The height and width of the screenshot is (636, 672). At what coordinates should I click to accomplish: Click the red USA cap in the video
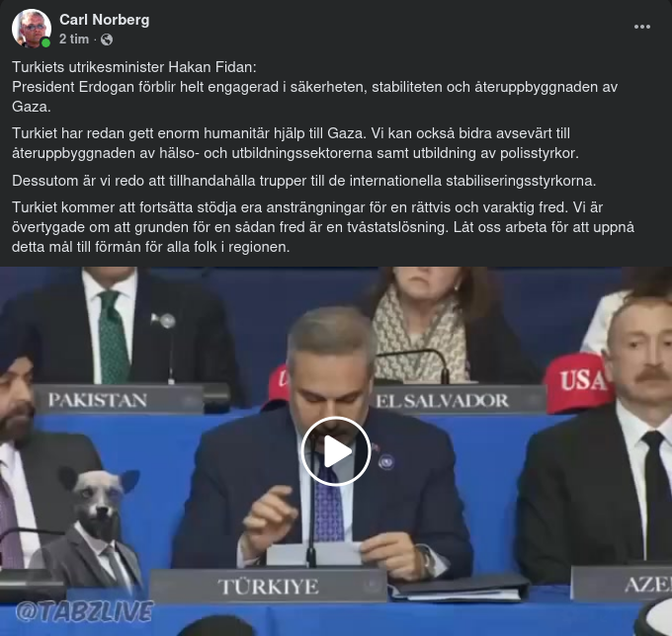coord(577,382)
